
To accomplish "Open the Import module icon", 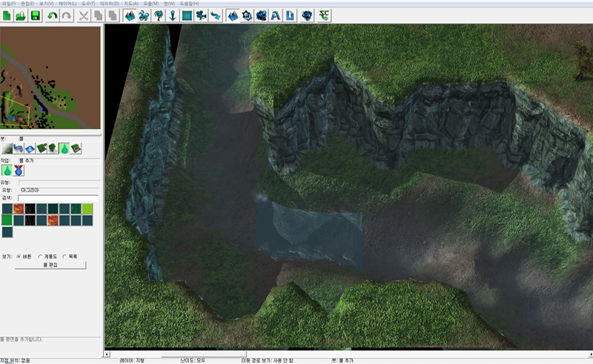I will pos(290,16).
